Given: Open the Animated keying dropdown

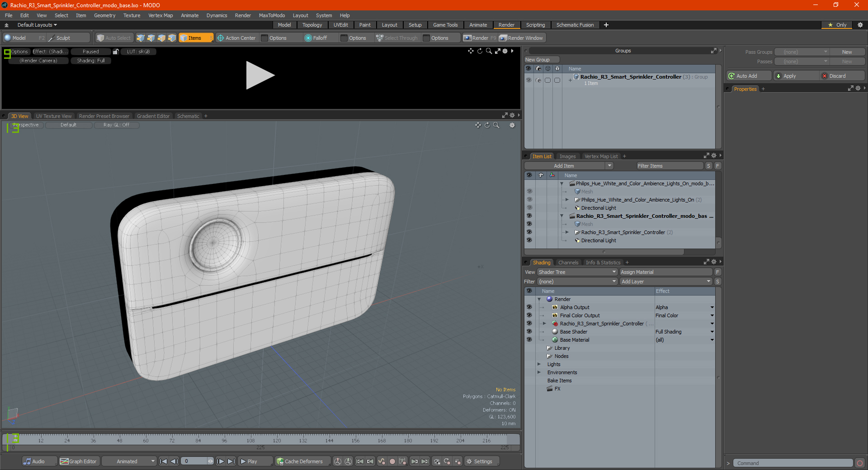Looking at the screenshot, I should coord(129,461).
